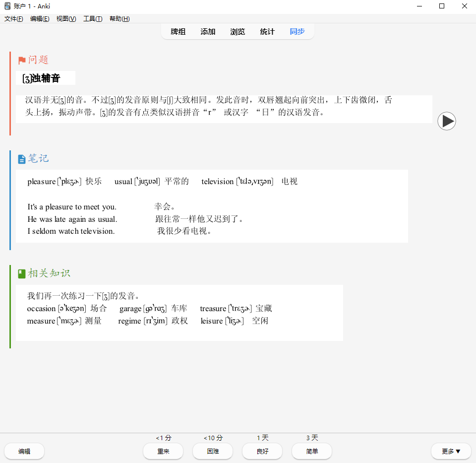Click the green book icon beside 相关知识
The image size is (476, 463).
[22, 273]
